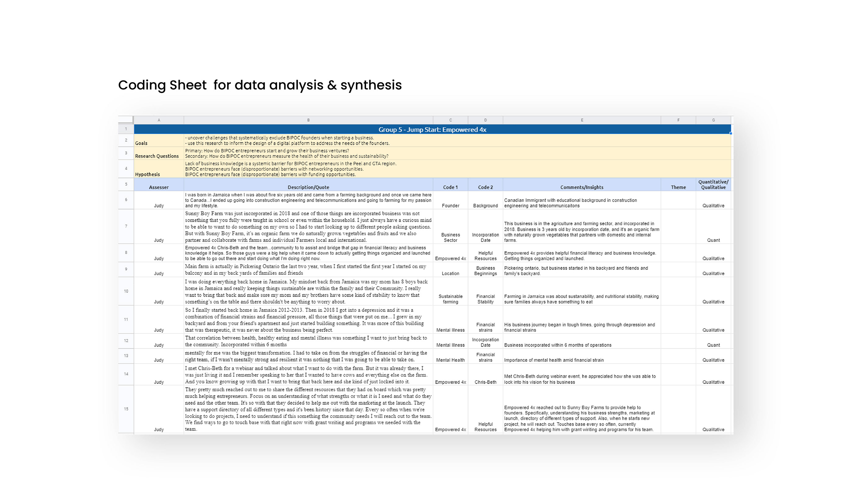The height and width of the screenshot is (490, 868).
Task: Click the 'Quant' cell in row 7
Action: click(713, 227)
